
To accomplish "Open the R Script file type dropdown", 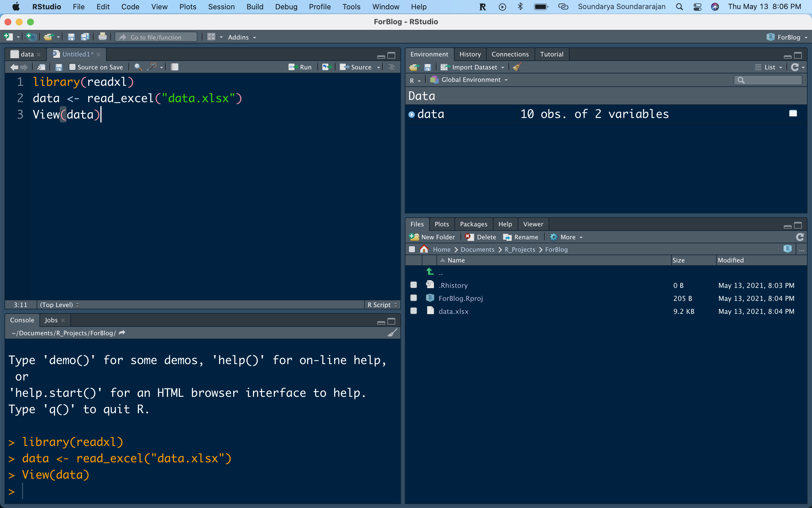I will click(382, 305).
